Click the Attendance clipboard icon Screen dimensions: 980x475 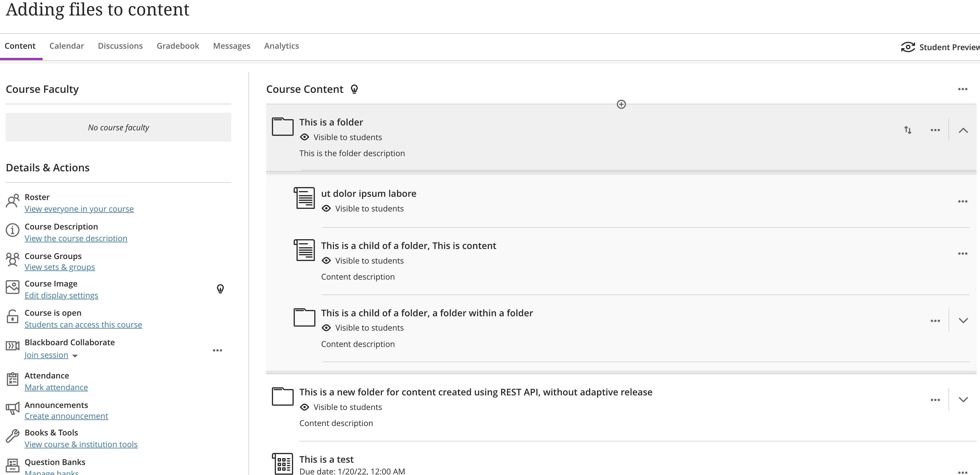click(x=13, y=379)
